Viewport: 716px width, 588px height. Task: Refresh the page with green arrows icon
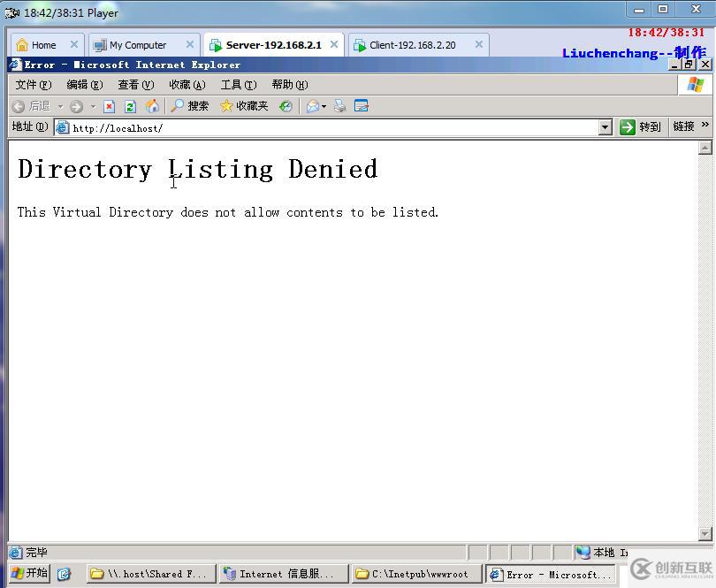pyautogui.click(x=131, y=106)
